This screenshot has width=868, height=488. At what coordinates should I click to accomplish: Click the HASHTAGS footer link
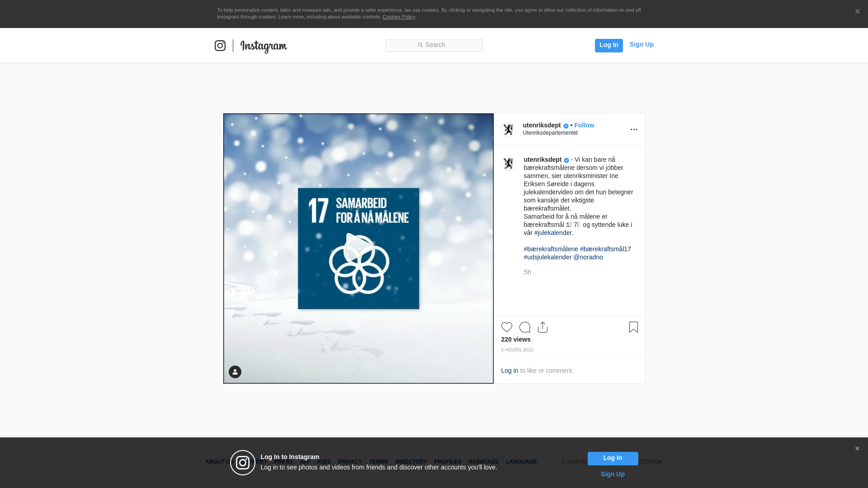(483, 462)
